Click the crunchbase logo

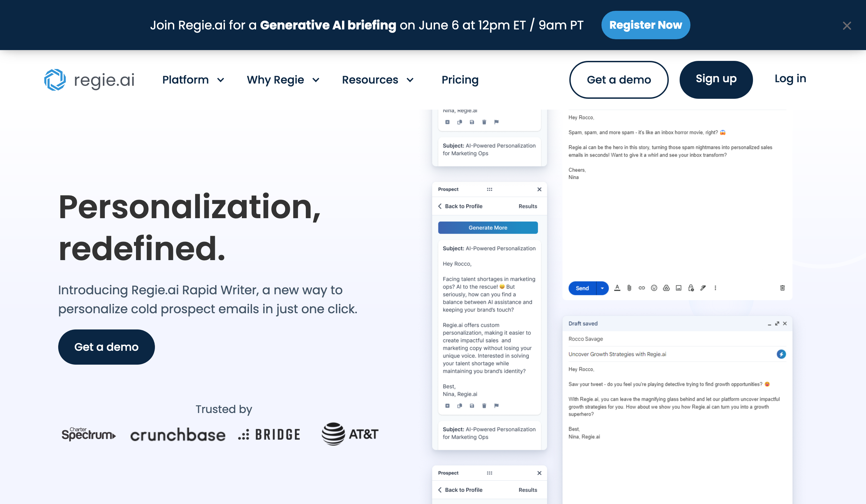click(x=178, y=435)
